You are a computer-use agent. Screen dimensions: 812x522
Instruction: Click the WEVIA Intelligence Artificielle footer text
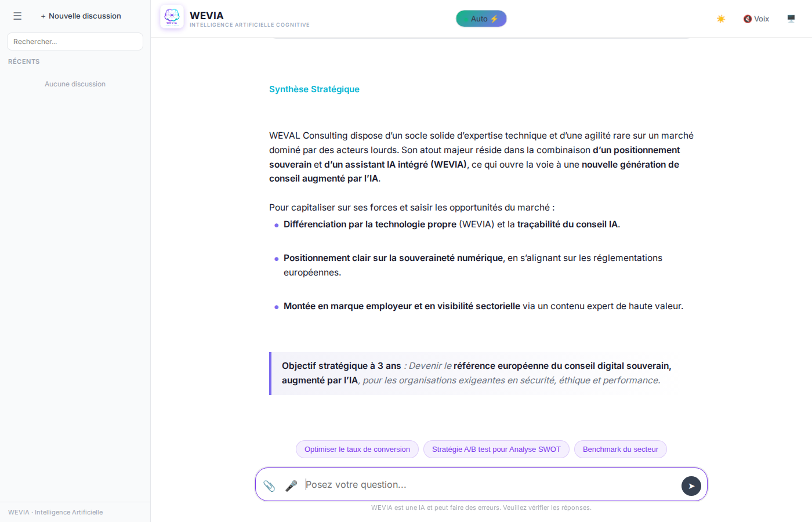(56, 512)
